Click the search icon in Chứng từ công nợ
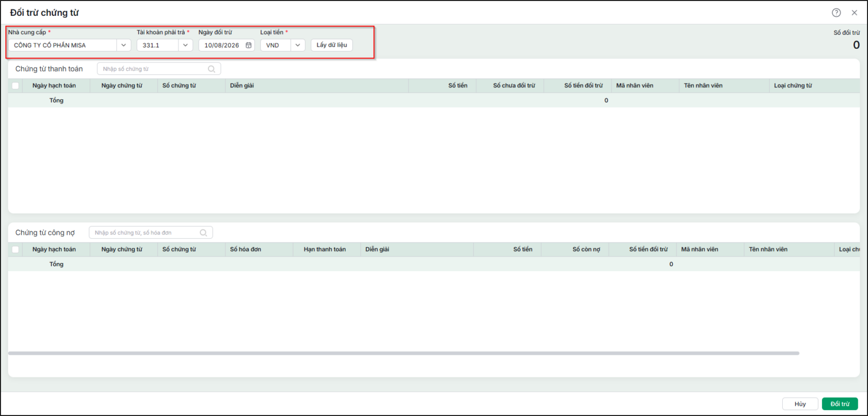The height and width of the screenshot is (416, 868). point(203,233)
